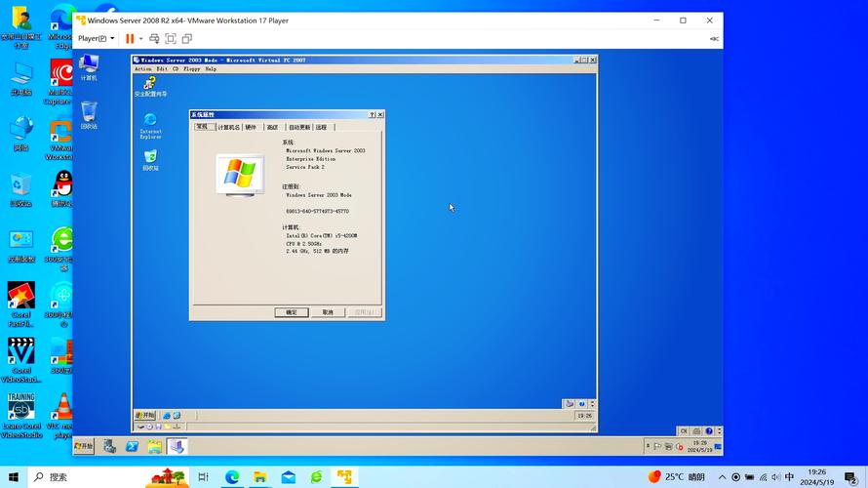Open Windows Explorer folder on Server 2008 taskbar
The width and height of the screenshot is (868, 488).
pos(154,446)
